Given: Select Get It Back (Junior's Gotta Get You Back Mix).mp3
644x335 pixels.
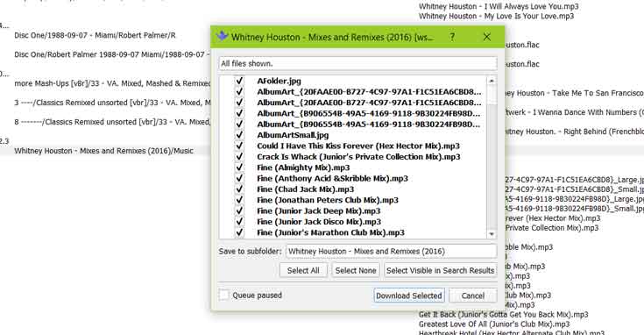Looking at the screenshot, I should pos(504,315).
